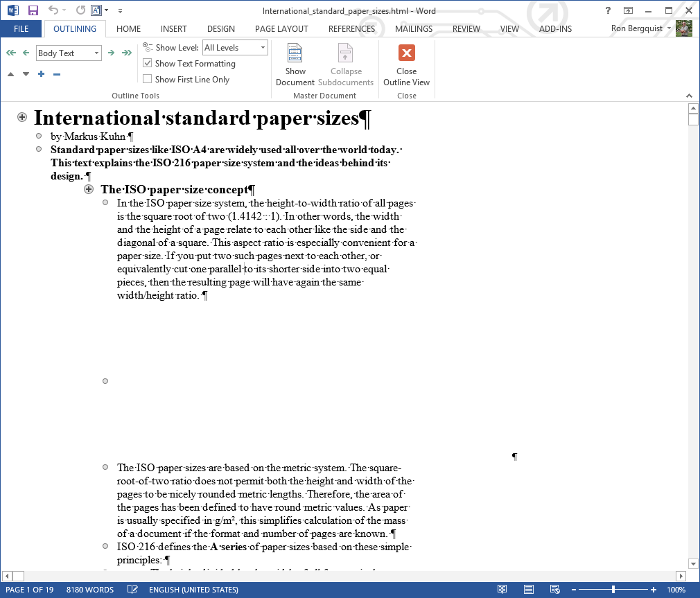Image resolution: width=700 pixels, height=598 pixels.
Task: Promote to Heading 1 double-arrow icon
Action: (x=10, y=53)
